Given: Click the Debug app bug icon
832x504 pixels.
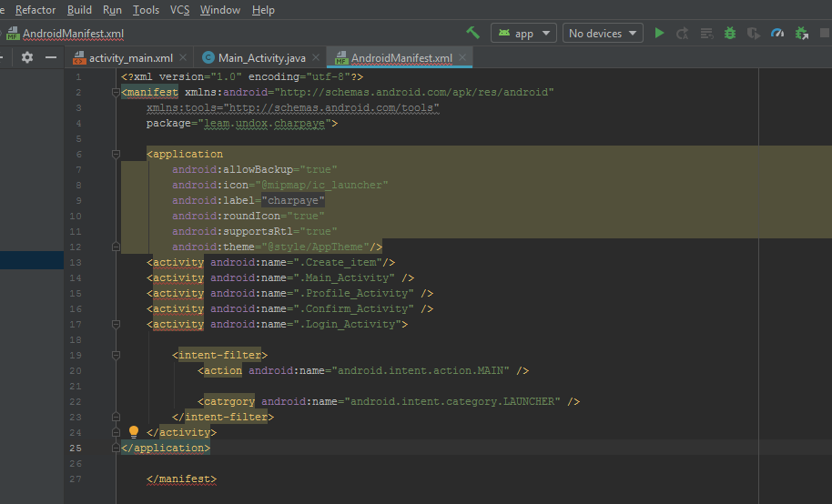Looking at the screenshot, I should click(729, 33).
